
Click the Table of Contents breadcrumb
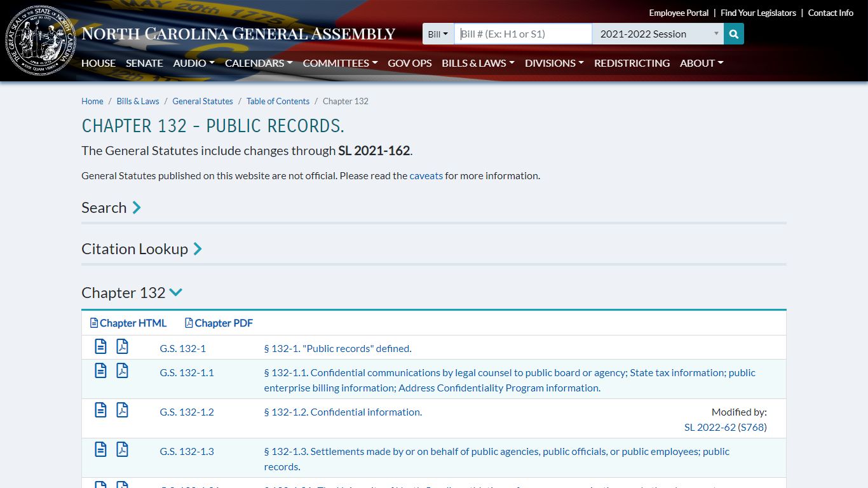tap(278, 101)
